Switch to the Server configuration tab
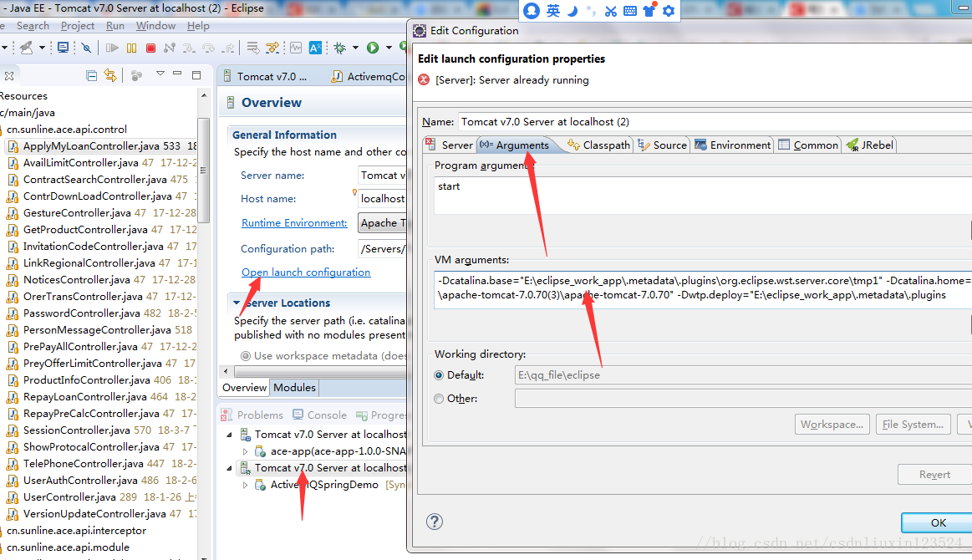 (x=450, y=145)
